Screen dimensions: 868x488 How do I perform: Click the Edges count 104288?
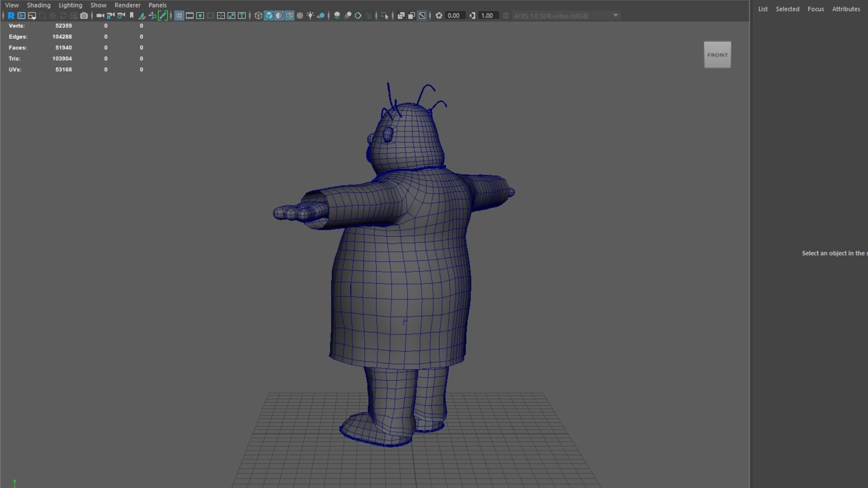(x=62, y=37)
